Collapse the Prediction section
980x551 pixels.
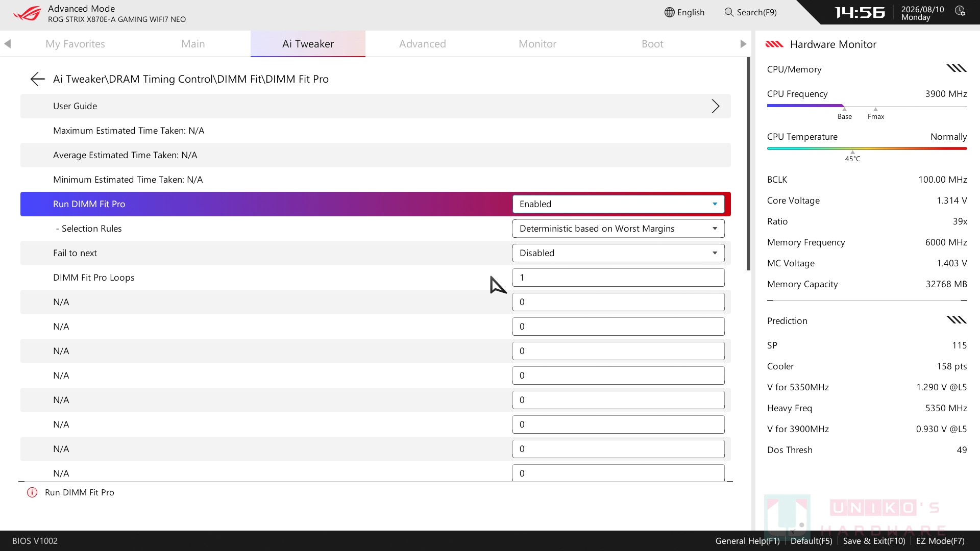[957, 320]
